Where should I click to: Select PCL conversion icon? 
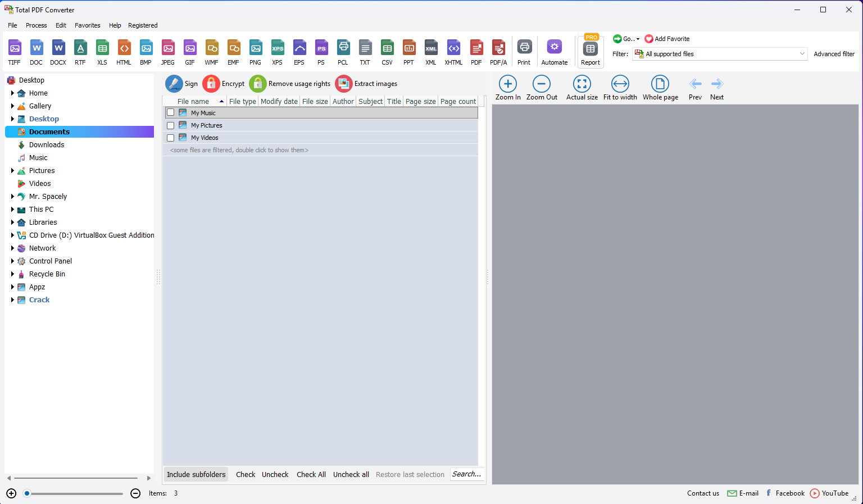[x=343, y=53]
